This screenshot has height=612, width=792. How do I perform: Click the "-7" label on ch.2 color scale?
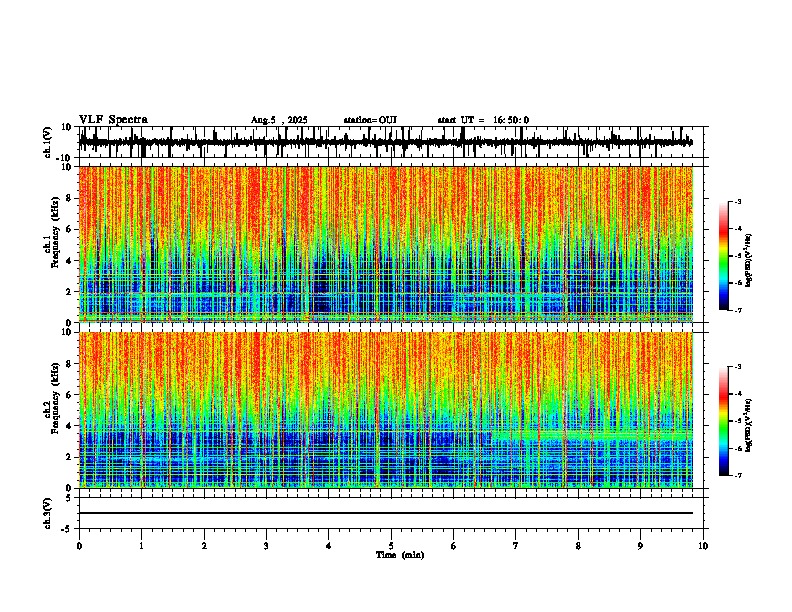[x=738, y=475]
